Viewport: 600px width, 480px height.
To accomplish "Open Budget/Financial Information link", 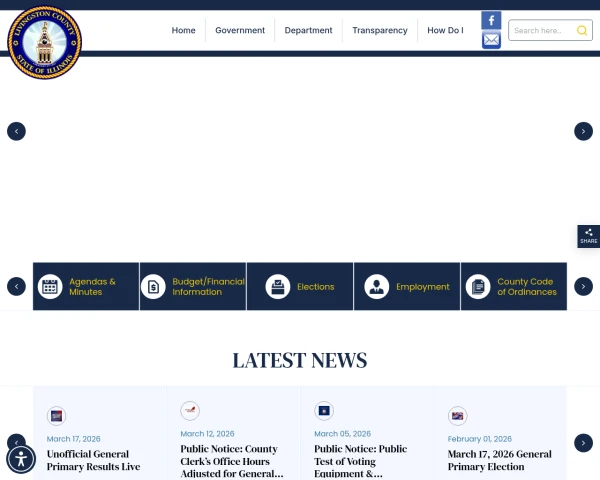I will click(x=209, y=287).
